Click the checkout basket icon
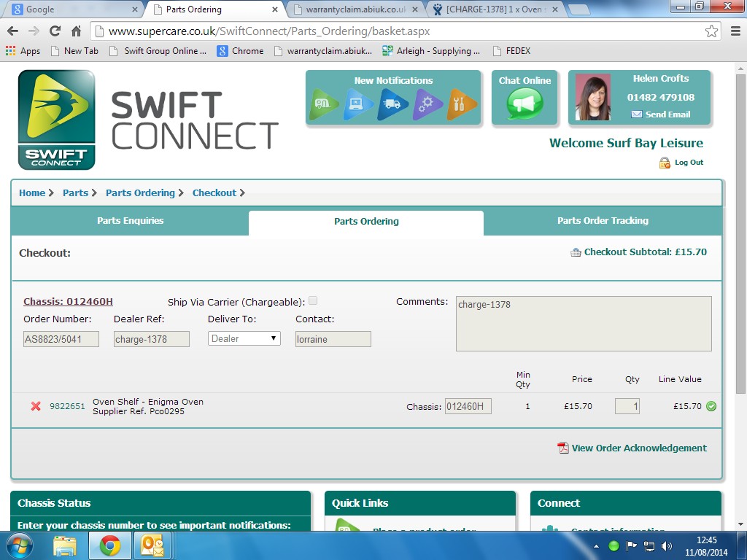 click(x=576, y=252)
